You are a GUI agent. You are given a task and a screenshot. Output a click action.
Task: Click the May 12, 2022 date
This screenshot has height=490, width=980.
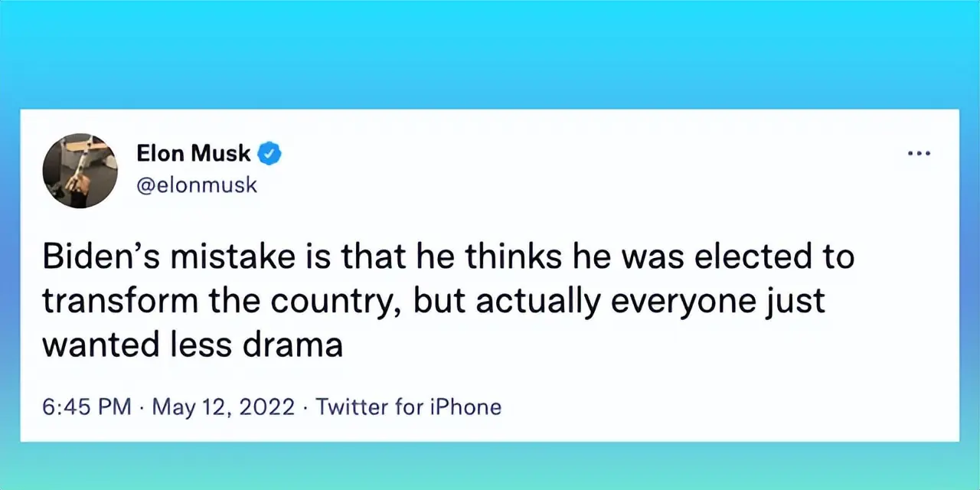coord(223,407)
